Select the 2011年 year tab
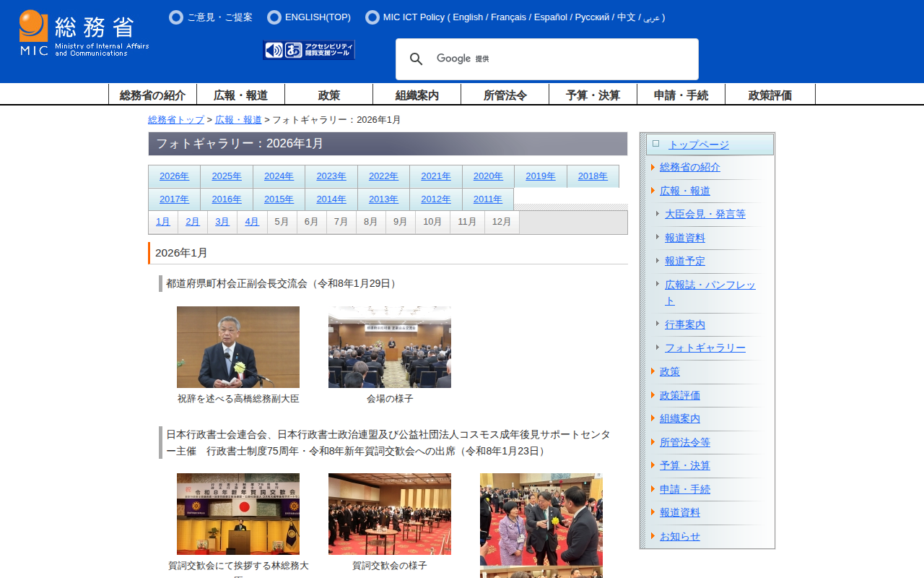Viewport: 924px width, 578px height. 488,199
